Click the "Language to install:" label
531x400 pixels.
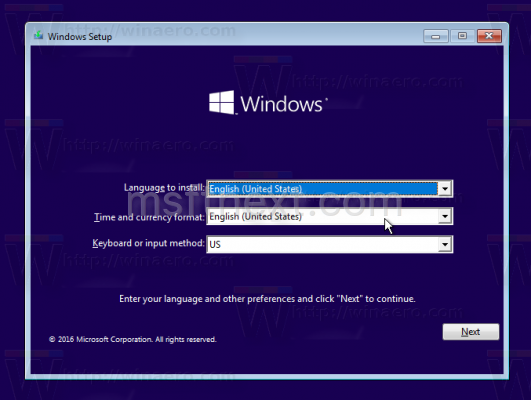pyautogui.click(x=164, y=188)
